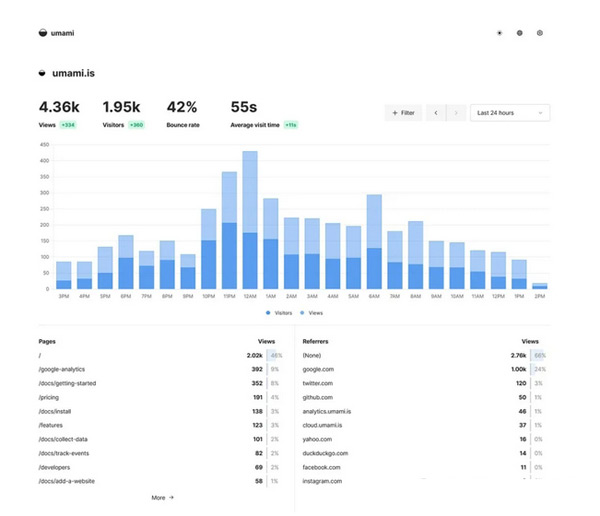Click the 12AM bar in chart

[249, 230]
